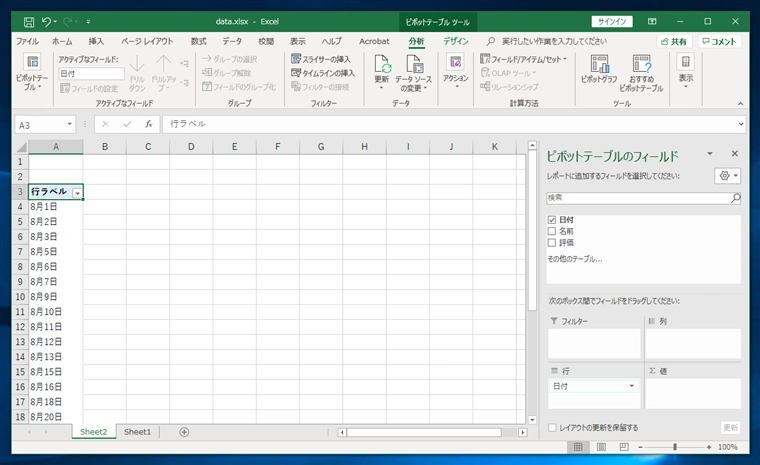Uncheck the 日付 field checkbox
The height and width of the screenshot is (465, 760).
tap(552, 219)
